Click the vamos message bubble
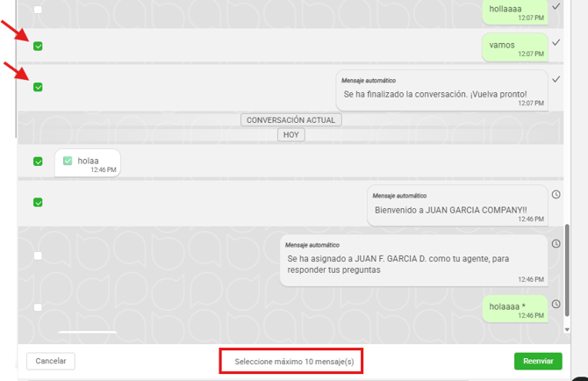The height and width of the screenshot is (381, 588). pos(515,47)
